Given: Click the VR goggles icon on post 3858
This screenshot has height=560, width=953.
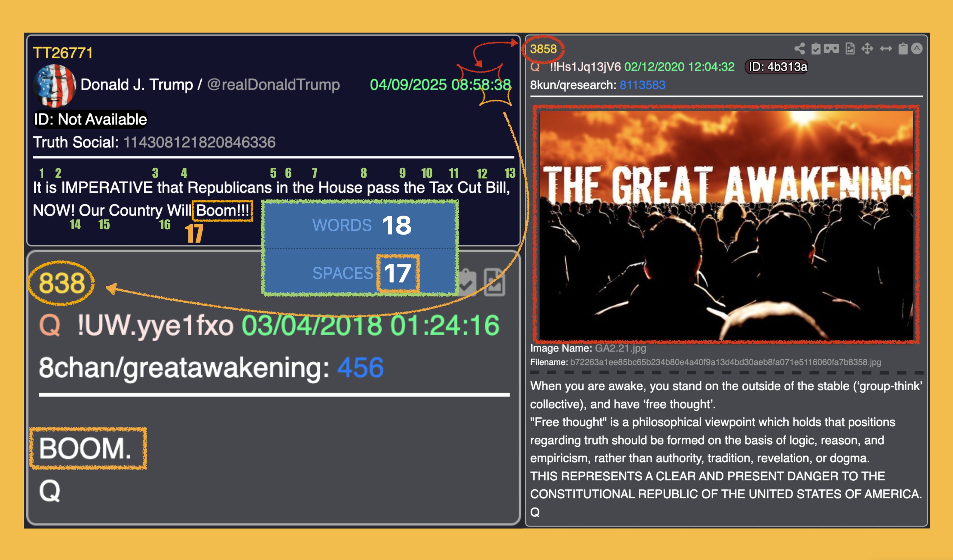Looking at the screenshot, I should coord(831,48).
